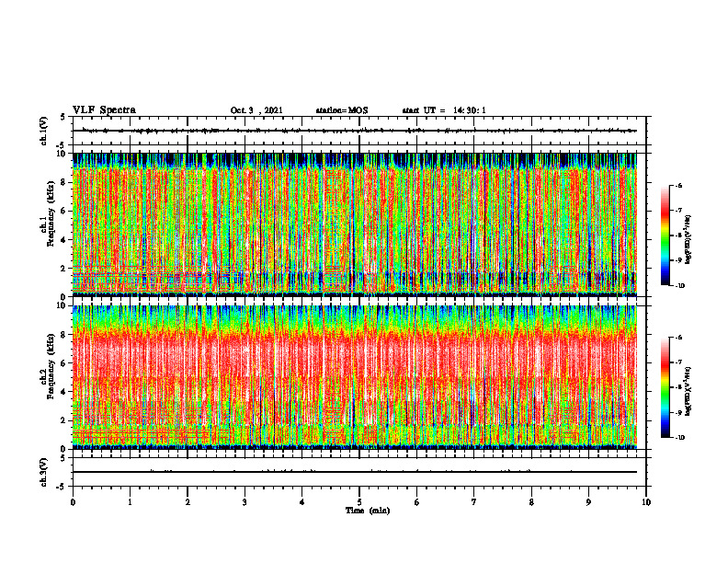This screenshot has width=728, height=563.
Task: Click time-axis tick label "8"
Action: tap(531, 502)
